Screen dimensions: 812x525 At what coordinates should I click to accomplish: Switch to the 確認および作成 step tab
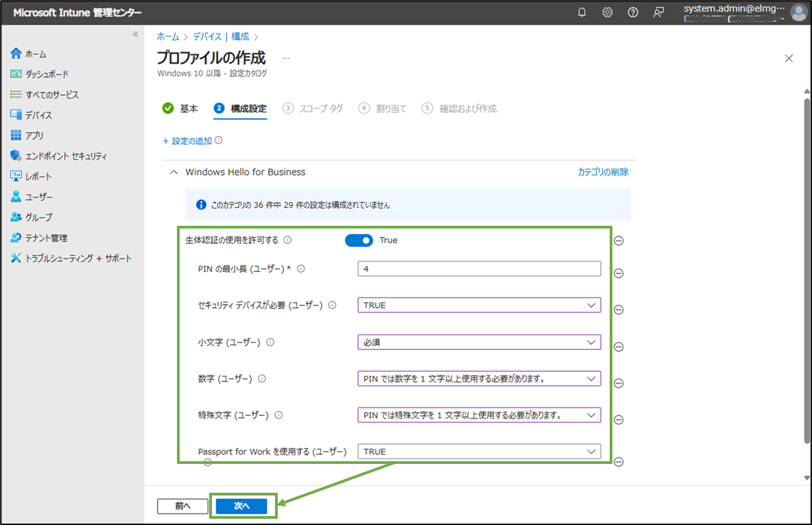[x=459, y=108]
